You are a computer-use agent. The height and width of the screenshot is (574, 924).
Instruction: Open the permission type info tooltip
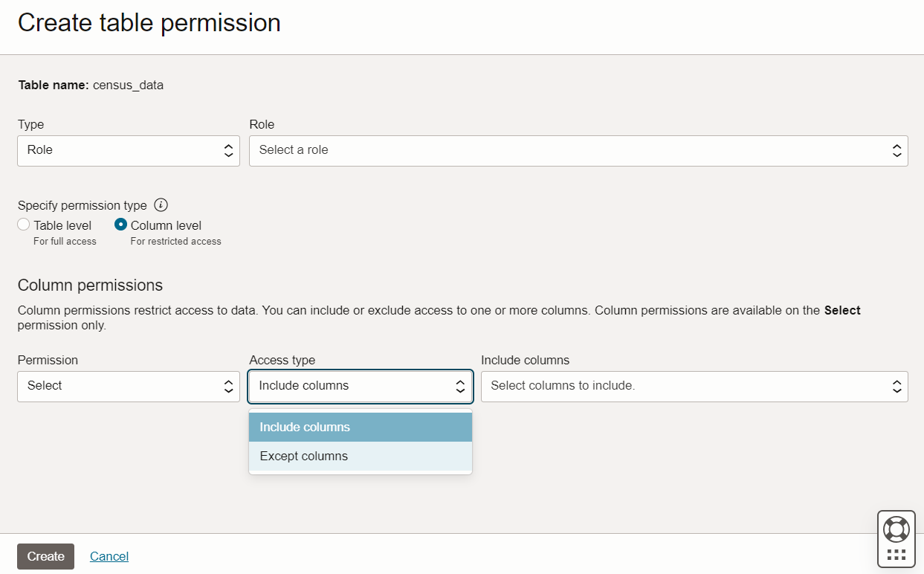pyautogui.click(x=161, y=205)
